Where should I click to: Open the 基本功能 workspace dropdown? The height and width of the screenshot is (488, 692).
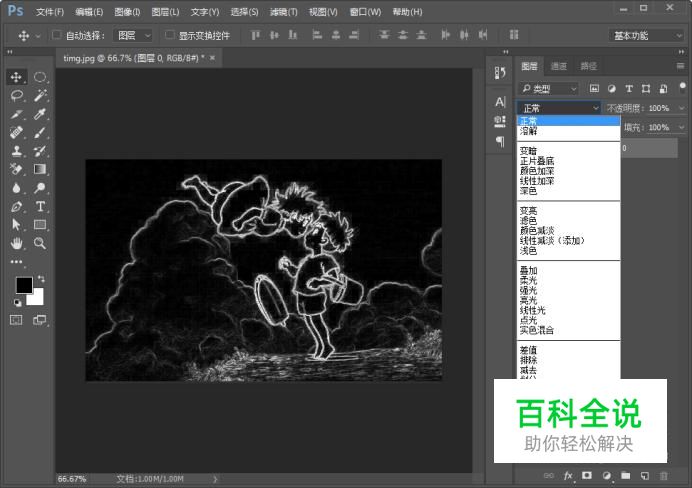click(647, 36)
